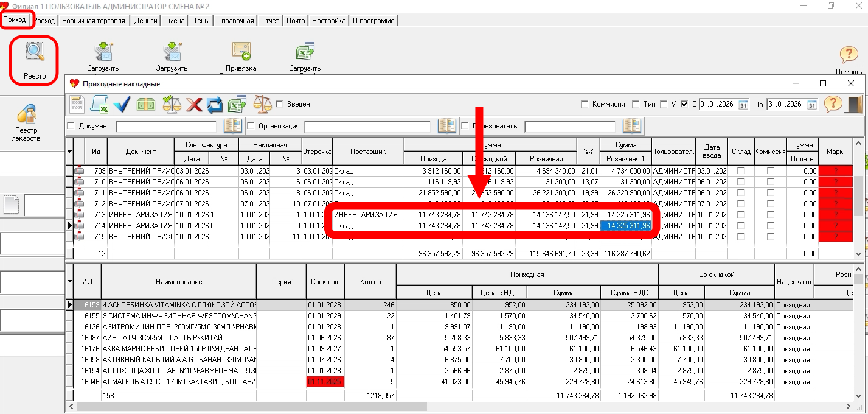Open the Реестр magnifier icon

click(x=35, y=54)
